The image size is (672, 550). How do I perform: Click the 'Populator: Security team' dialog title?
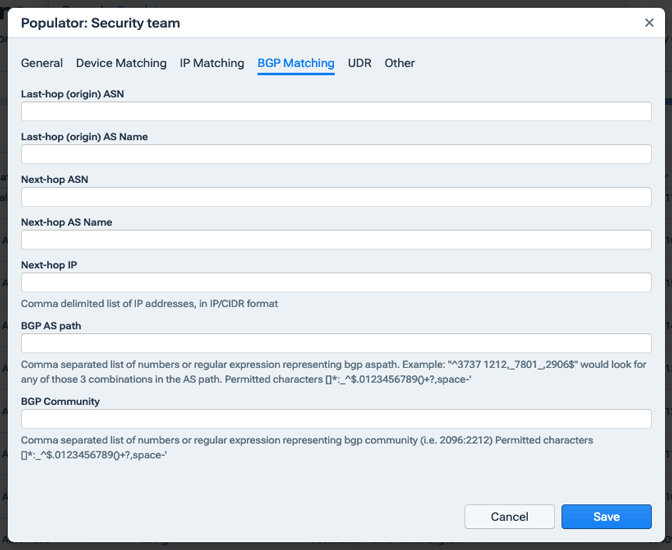(101, 23)
